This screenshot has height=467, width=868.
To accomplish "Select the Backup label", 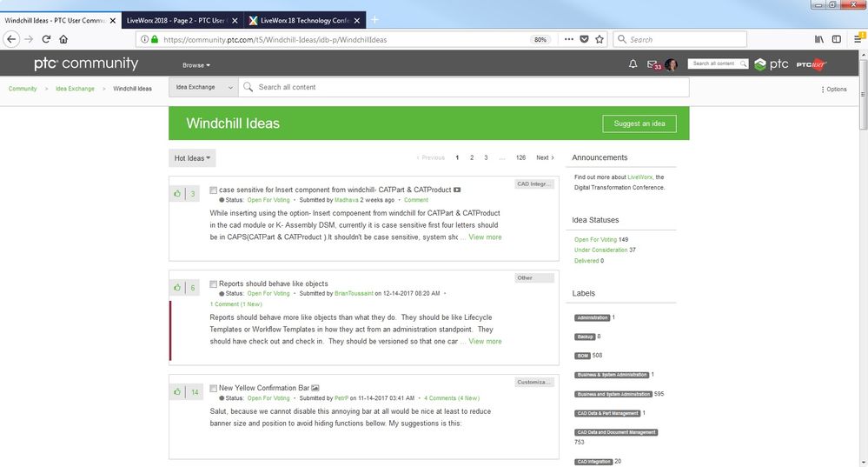I will 585,337.
